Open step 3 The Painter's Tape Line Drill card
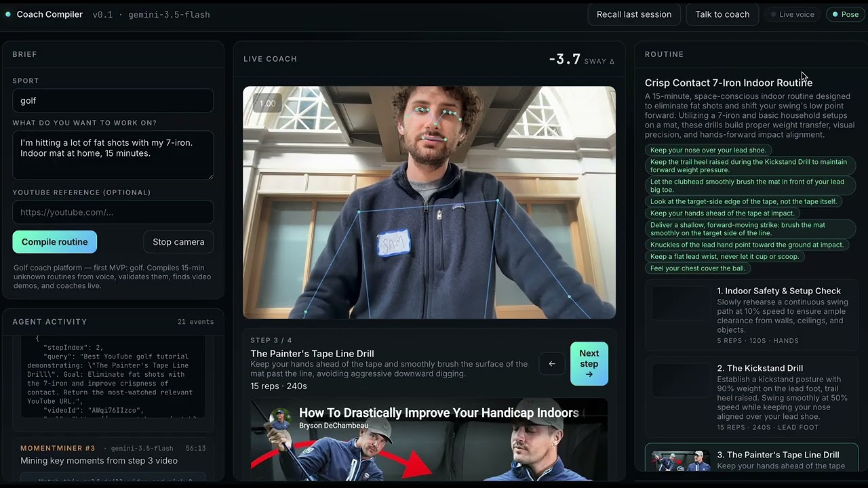This screenshot has width=868, height=488. (751, 458)
